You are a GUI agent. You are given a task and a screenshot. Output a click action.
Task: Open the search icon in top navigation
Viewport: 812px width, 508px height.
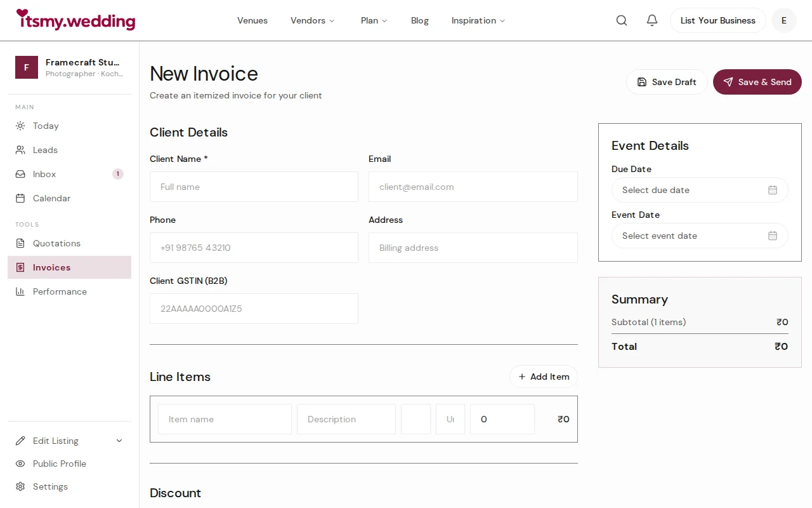pos(621,20)
